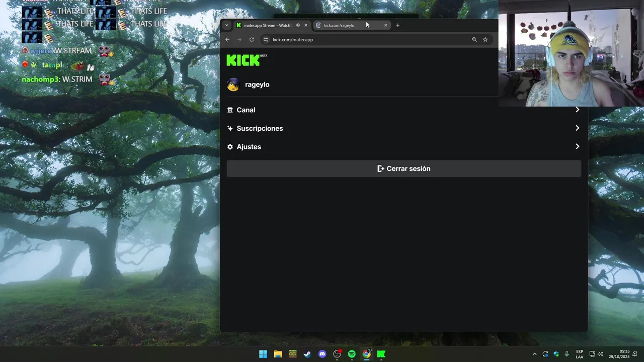This screenshot has height=362, width=644.
Task: Open Windows Security tray icon
Action: click(x=556, y=354)
